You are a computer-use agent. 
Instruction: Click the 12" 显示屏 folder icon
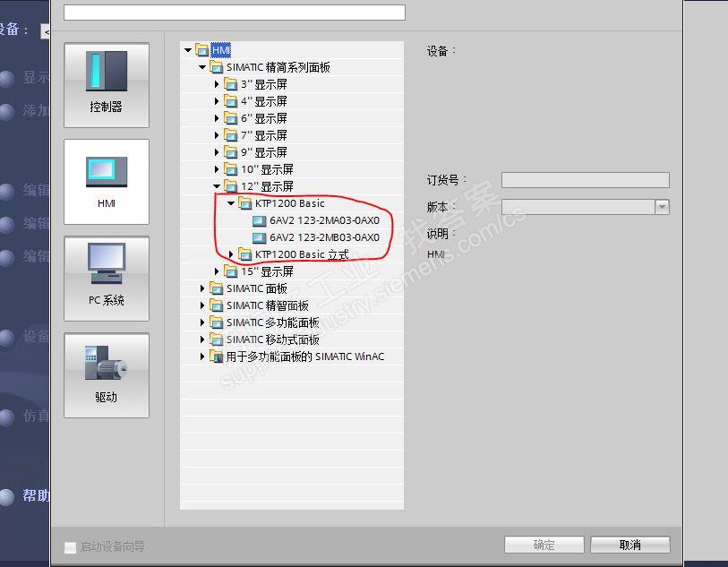point(231,186)
